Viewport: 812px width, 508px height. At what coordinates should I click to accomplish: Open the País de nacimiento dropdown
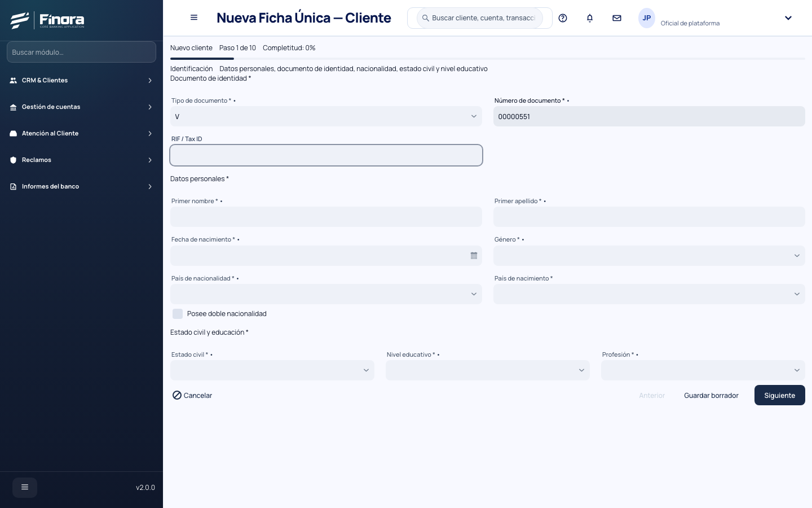pos(649,294)
